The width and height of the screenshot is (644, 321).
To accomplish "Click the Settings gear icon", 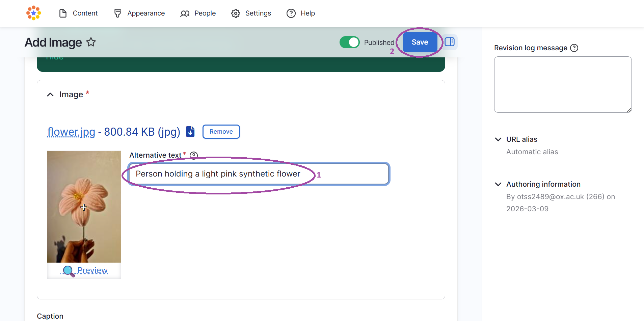I will pyautogui.click(x=236, y=13).
